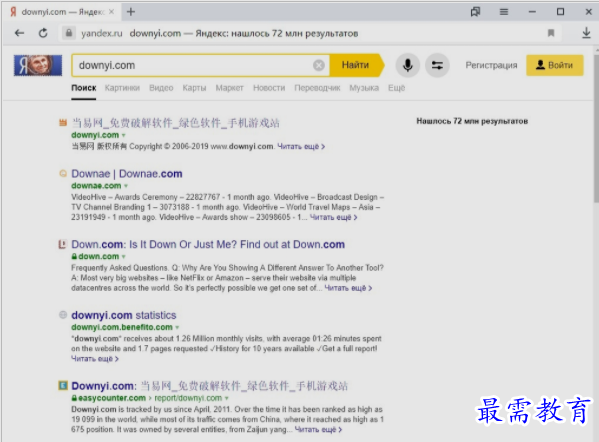Click Читать ещё under downyi.com statistics snippet

pyautogui.click(x=95, y=358)
